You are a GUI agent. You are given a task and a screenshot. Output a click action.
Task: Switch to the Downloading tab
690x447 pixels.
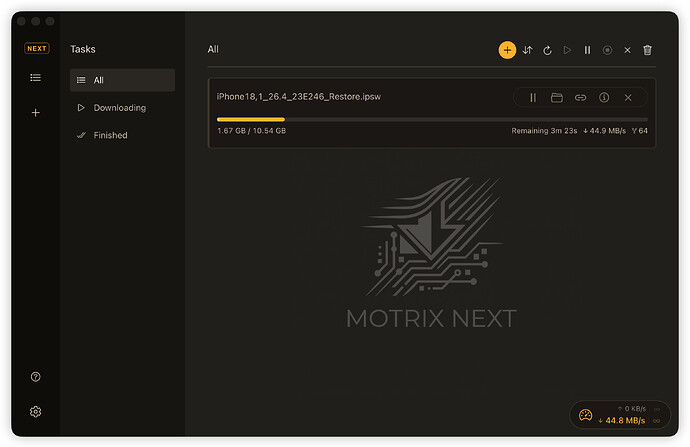pyautogui.click(x=122, y=108)
